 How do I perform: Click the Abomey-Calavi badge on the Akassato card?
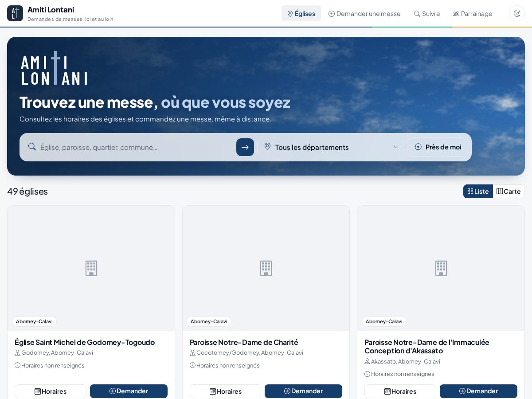click(x=384, y=321)
